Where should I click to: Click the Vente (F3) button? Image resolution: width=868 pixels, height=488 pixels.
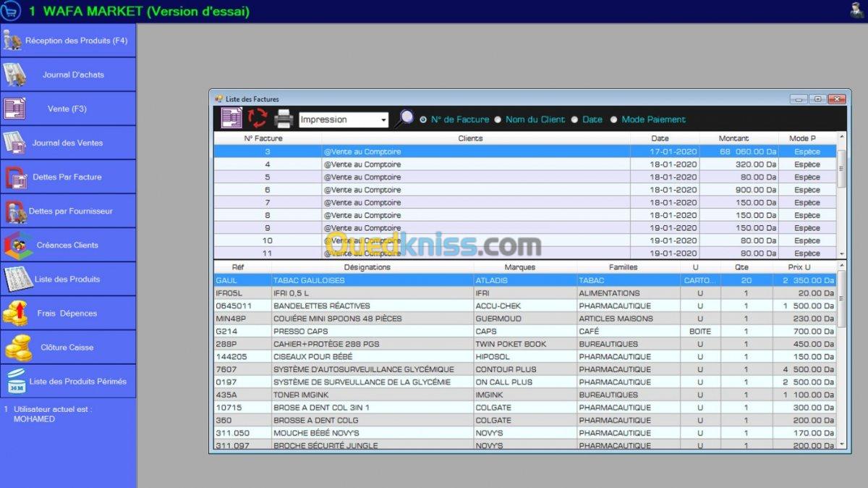pos(68,109)
